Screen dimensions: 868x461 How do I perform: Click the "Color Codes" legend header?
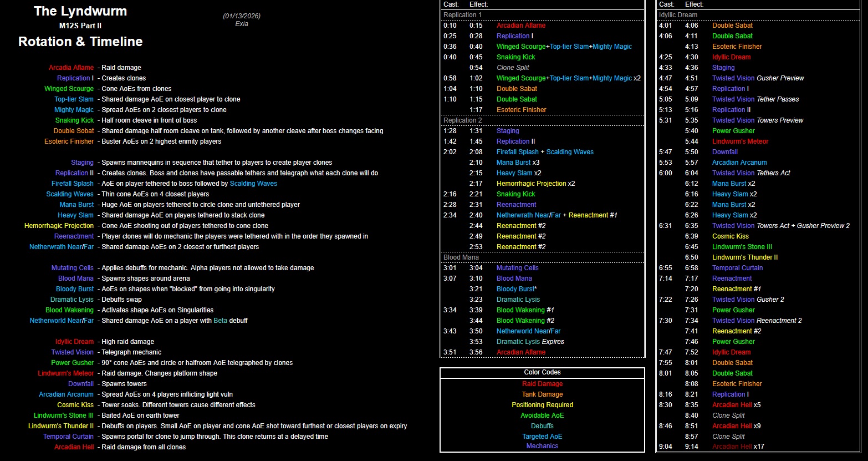pyautogui.click(x=542, y=372)
